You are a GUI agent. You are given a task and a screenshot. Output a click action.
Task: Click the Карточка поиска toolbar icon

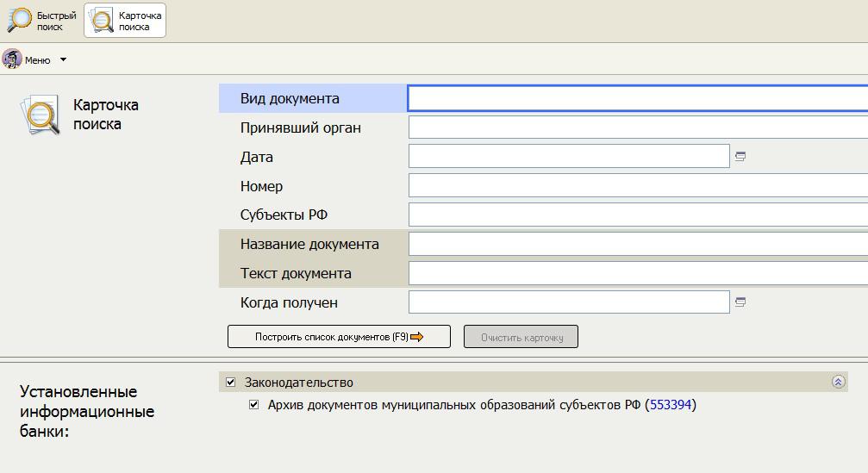pos(103,21)
